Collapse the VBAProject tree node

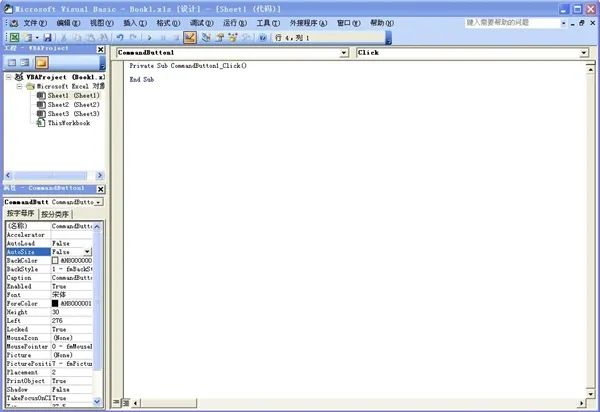point(8,77)
